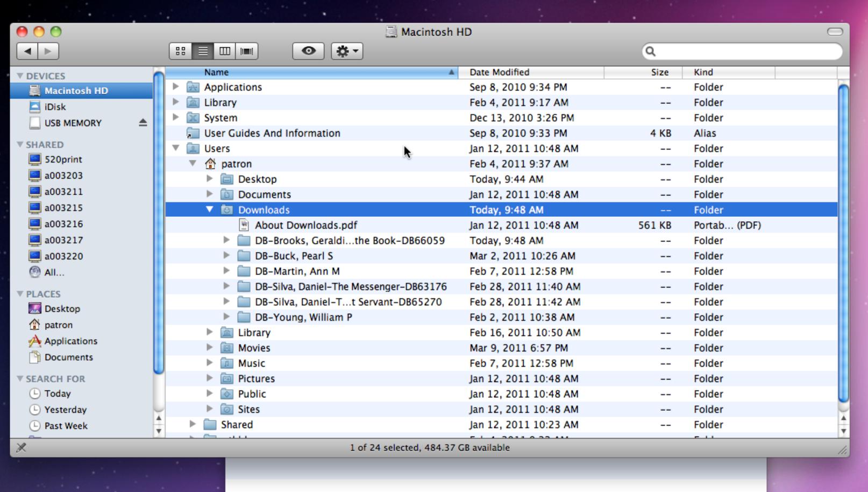
Task: Switch to icon view
Action: (180, 51)
